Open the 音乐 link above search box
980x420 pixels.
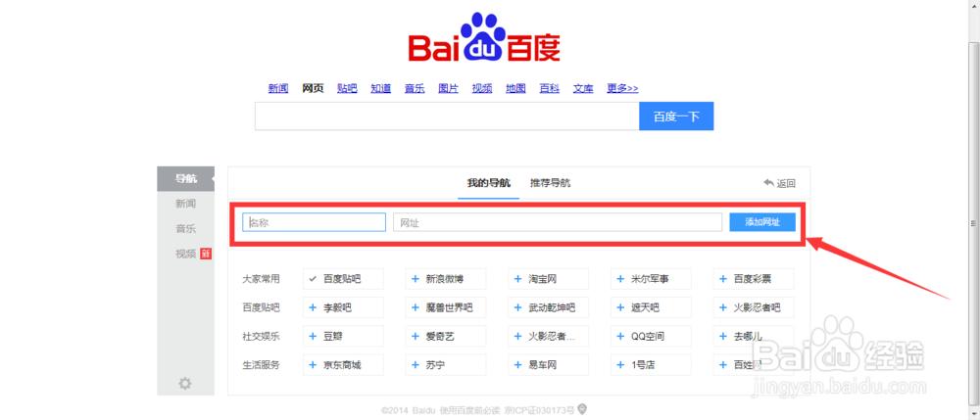coord(415,88)
